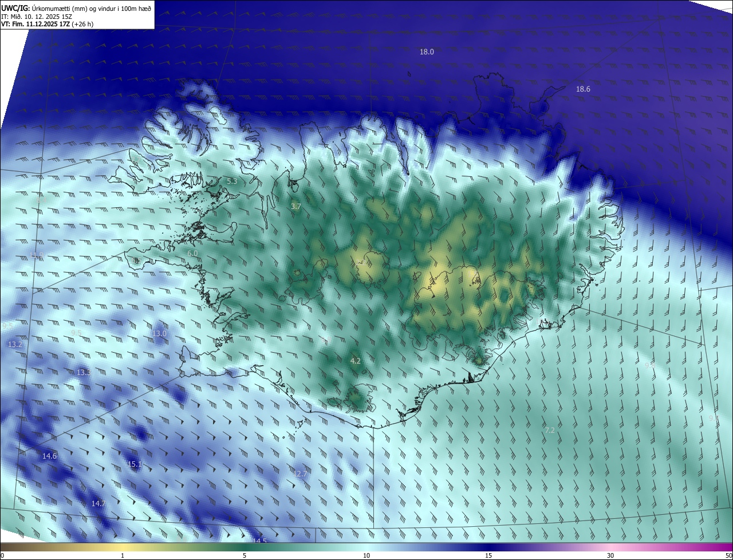Click the 12.7 value label
This screenshot has width=733, height=560.
pyautogui.click(x=300, y=474)
